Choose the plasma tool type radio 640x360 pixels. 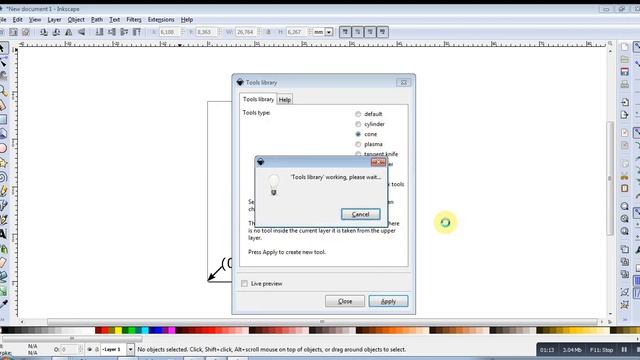pyautogui.click(x=358, y=144)
